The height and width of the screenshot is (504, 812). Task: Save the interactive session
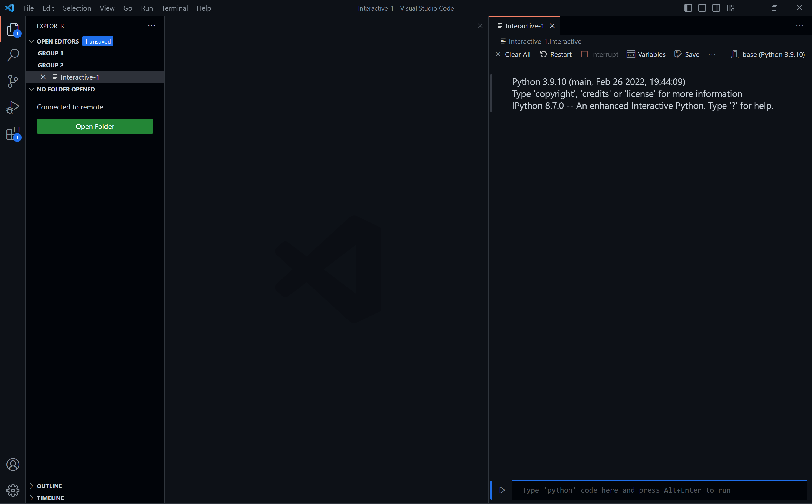(686, 54)
